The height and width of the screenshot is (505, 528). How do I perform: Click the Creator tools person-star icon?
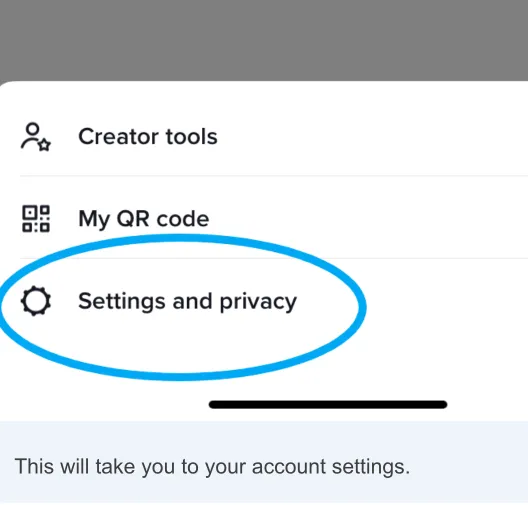pyautogui.click(x=36, y=137)
